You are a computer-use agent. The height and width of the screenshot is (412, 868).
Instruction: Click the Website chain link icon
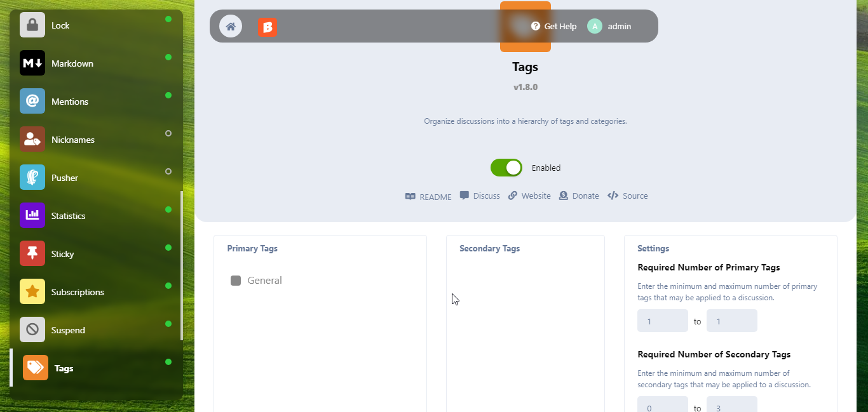click(513, 196)
